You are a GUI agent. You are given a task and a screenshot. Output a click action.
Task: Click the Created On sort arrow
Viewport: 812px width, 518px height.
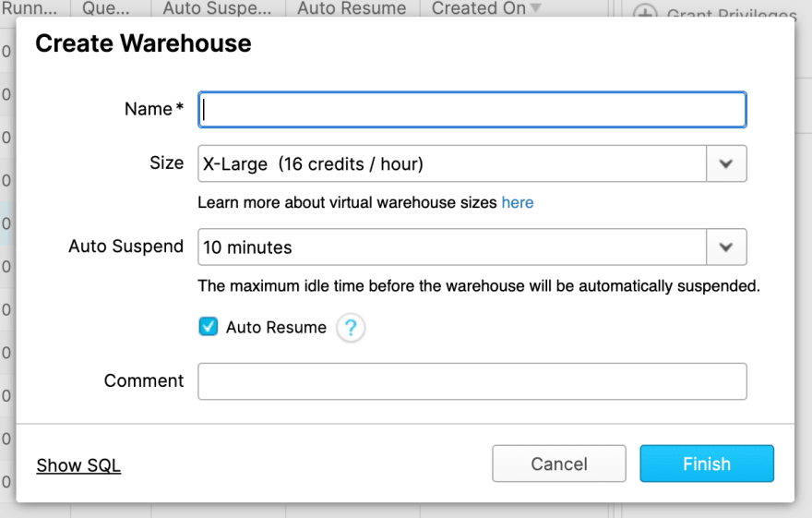[536, 8]
